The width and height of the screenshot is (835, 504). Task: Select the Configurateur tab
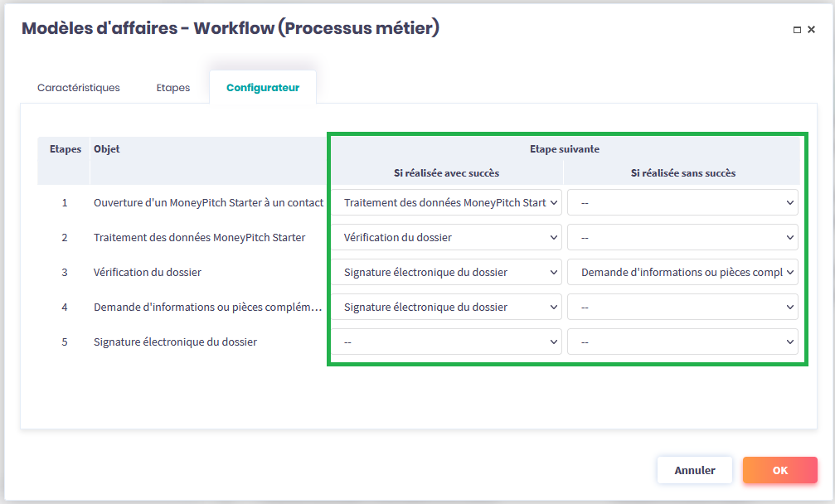pos(263,88)
